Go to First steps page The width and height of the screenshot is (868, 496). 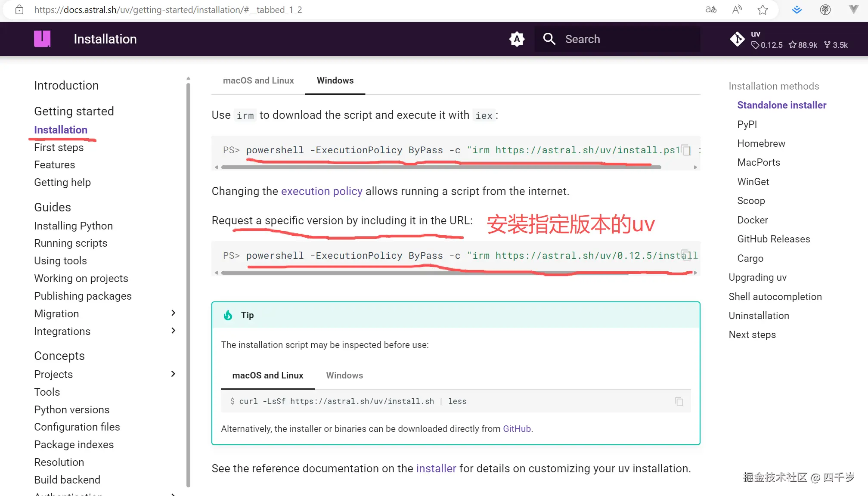pyautogui.click(x=59, y=147)
